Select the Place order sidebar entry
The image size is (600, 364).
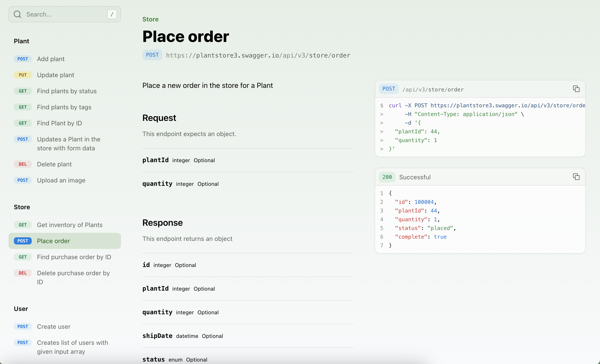pos(53,241)
